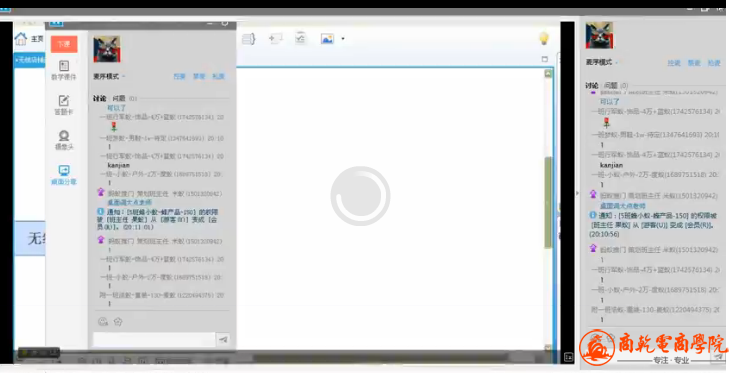Click the flower gift icon beside emoji
Viewport: 734px width, 373px height.
pyautogui.click(x=118, y=322)
